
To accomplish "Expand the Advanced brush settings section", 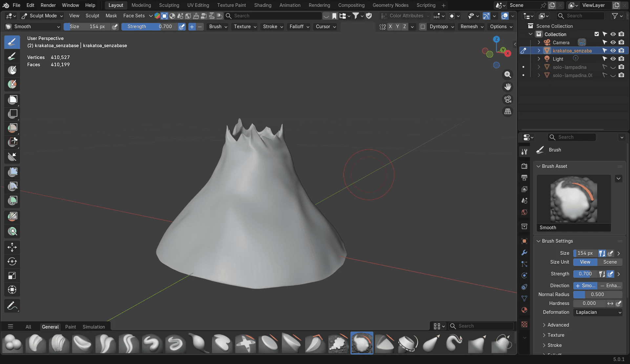I will point(558,325).
